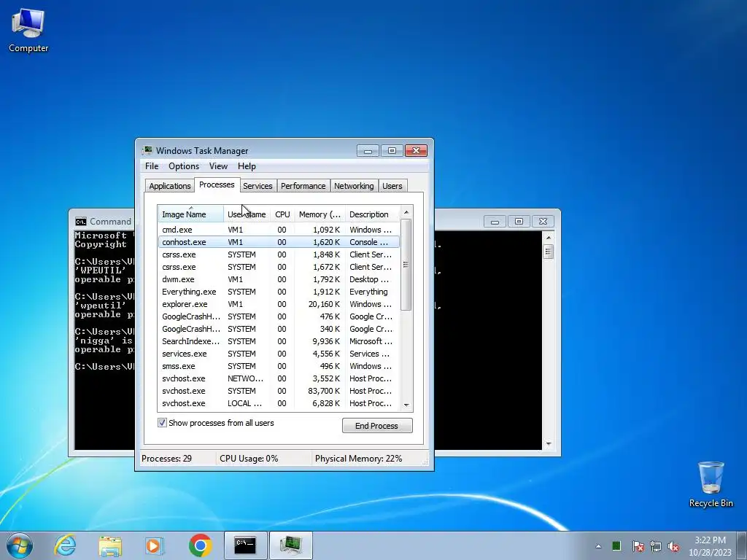Click the Task Manager title bar icon
Screen dimensions: 747x560
pos(147,150)
